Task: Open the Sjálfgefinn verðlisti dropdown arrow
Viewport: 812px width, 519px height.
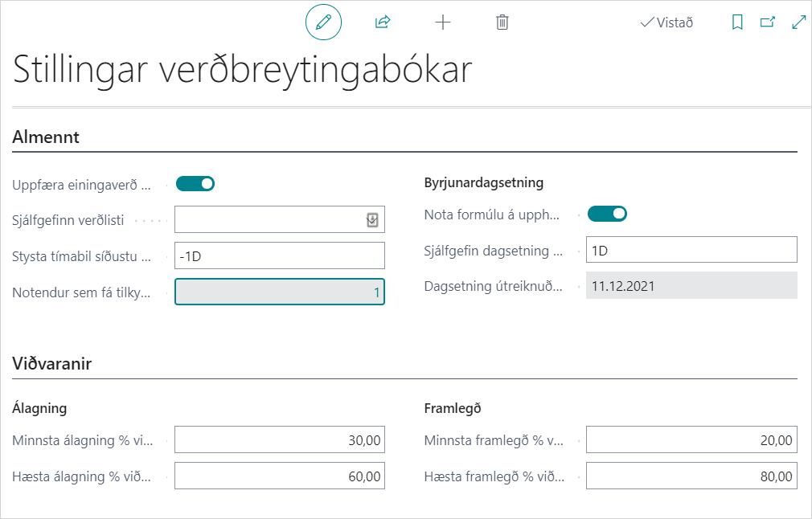Action: click(372, 220)
